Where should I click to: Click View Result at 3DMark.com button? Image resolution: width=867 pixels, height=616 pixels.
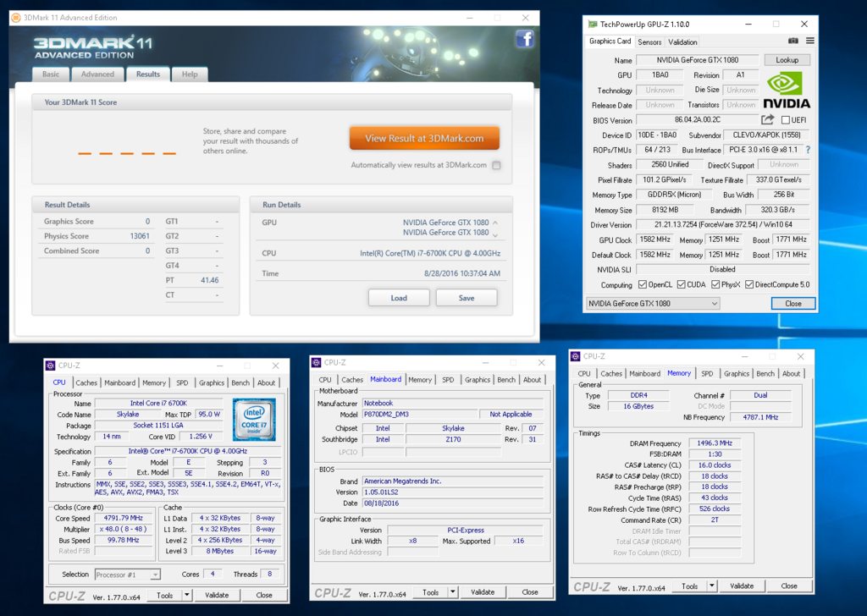[424, 138]
